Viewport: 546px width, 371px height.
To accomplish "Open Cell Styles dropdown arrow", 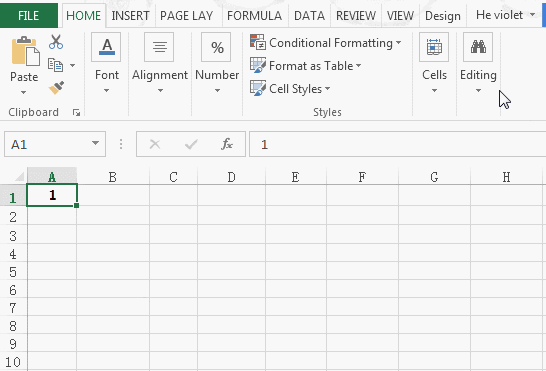I will pos(327,88).
